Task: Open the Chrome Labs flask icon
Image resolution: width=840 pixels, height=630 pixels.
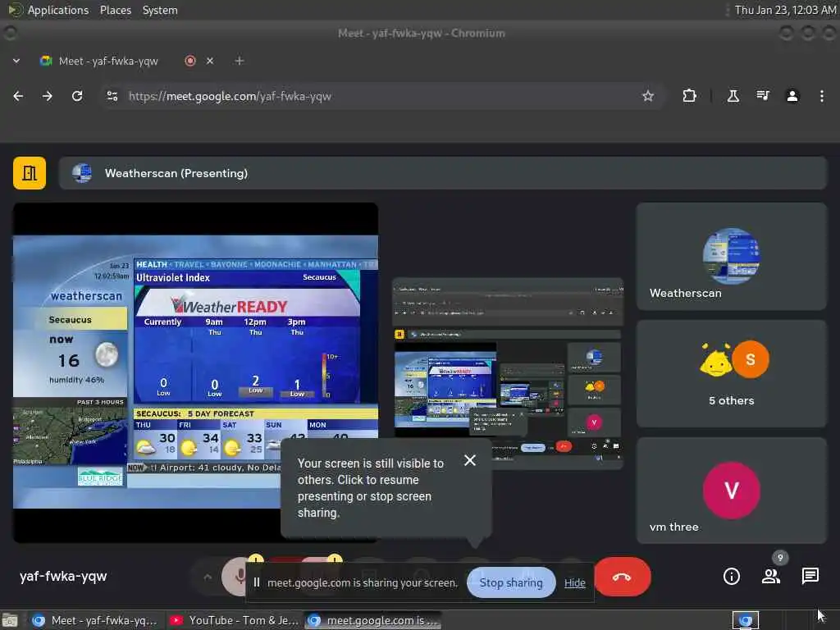Action: (x=733, y=96)
